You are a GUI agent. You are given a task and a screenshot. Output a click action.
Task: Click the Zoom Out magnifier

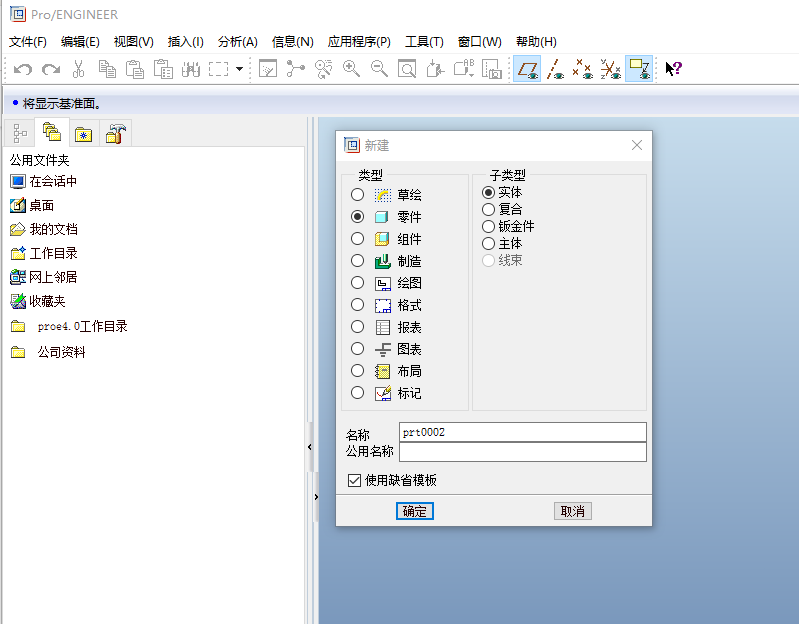[x=379, y=69]
